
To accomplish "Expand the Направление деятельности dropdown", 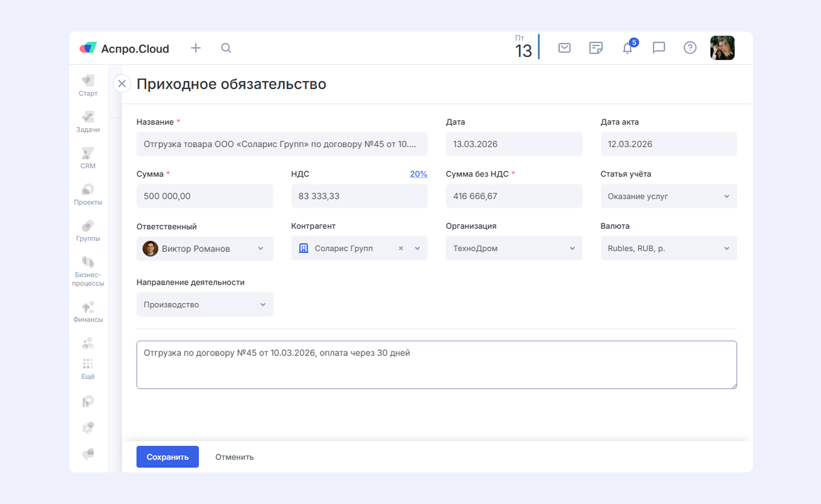I will coord(205,305).
